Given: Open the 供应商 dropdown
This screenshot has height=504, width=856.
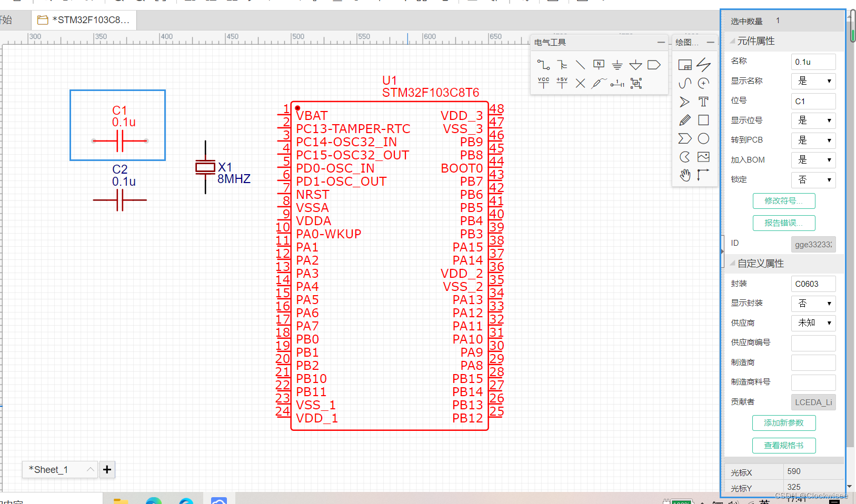Looking at the screenshot, I should [813, 323].
